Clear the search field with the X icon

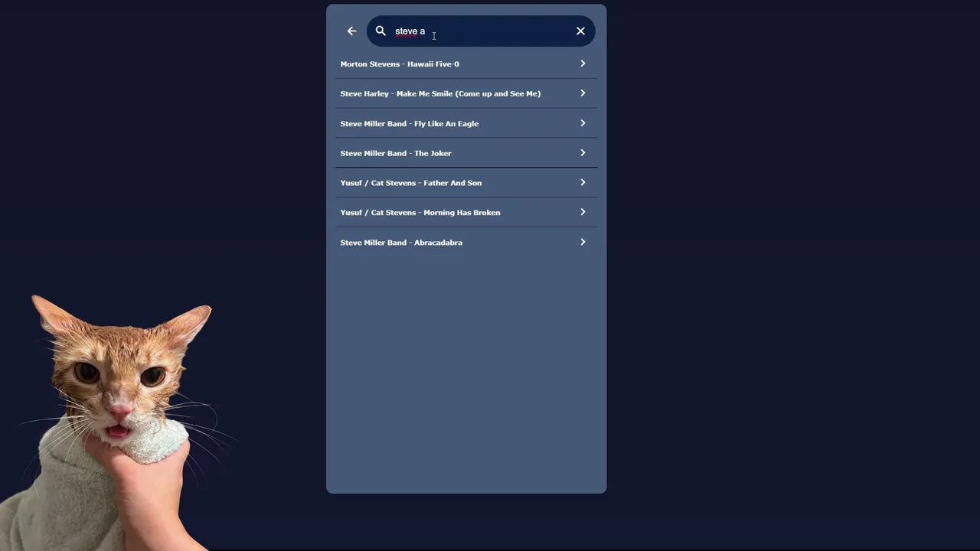coord(580,31)
